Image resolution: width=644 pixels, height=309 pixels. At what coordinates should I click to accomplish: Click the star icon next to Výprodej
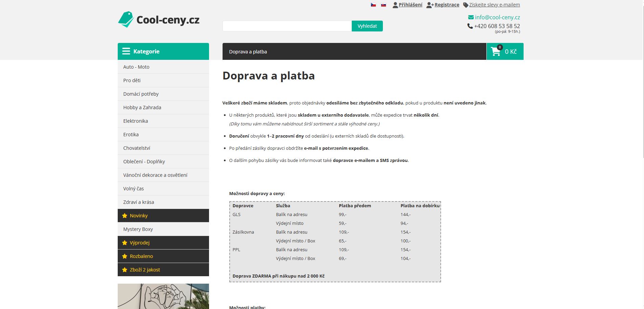[124, 243]
